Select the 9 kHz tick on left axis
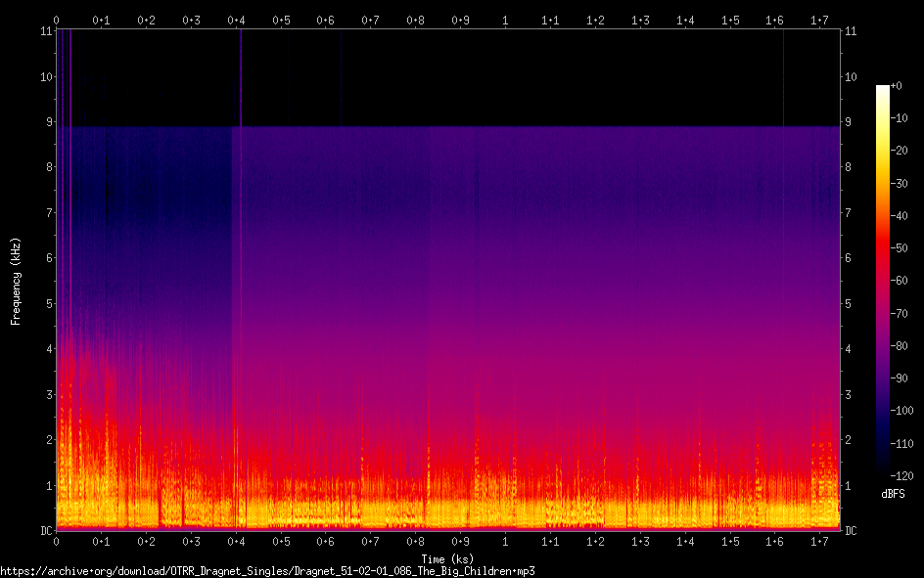 (x=46, y=122)
